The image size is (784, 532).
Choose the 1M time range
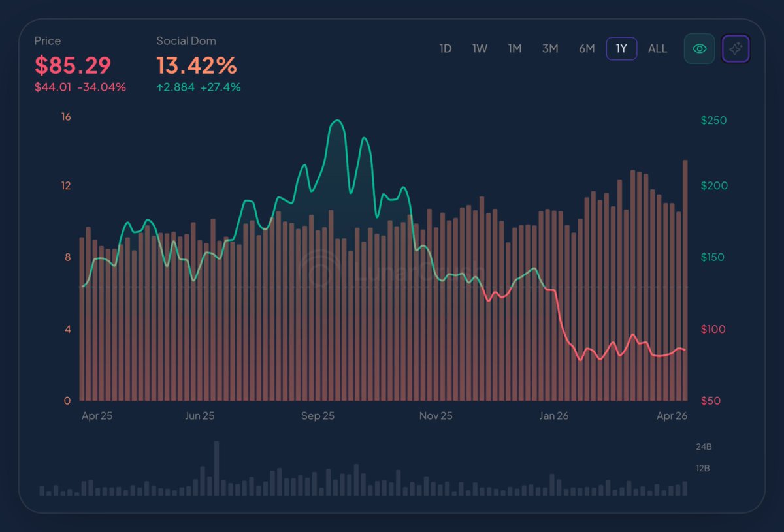515,49
